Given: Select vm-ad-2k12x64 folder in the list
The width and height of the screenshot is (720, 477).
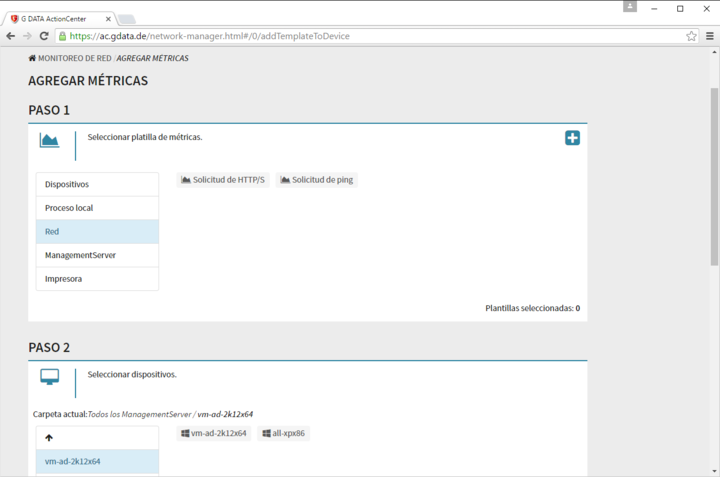Looking at the screenshot, I should point(97,461).
